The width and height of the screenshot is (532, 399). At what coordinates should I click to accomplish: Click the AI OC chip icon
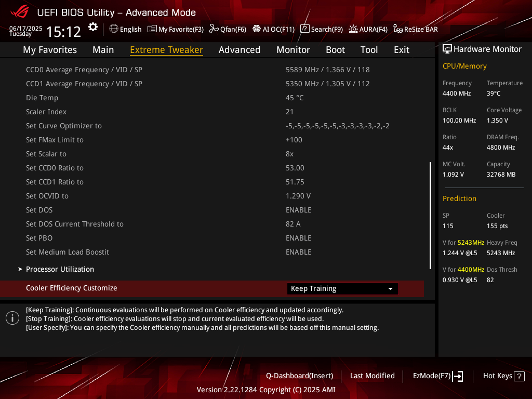[x=257, y=29]
